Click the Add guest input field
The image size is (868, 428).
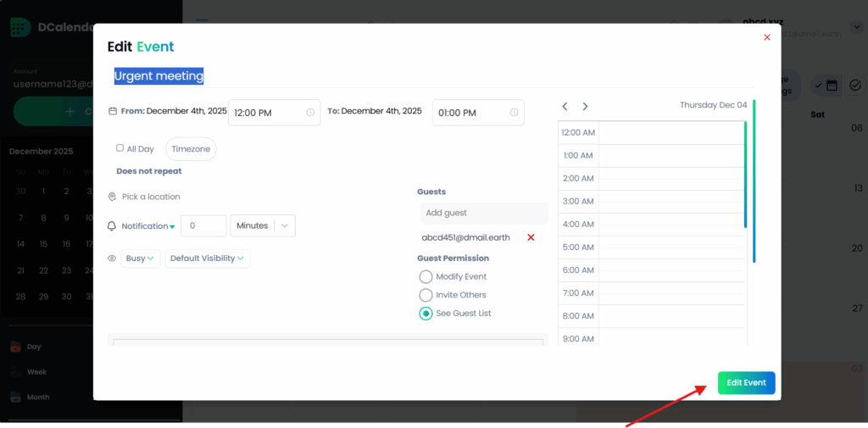pyautogui.click(x=483, y=213)
